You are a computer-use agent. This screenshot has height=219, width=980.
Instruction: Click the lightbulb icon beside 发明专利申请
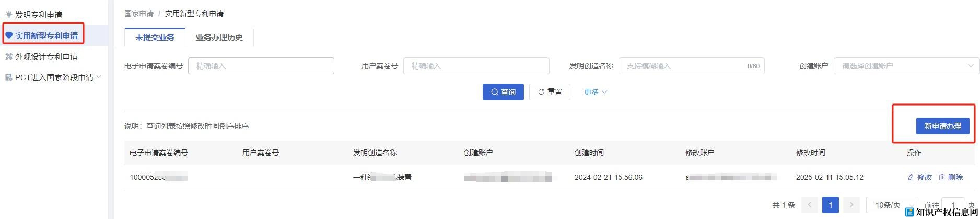pyautogui.click(x=8, y=15)
